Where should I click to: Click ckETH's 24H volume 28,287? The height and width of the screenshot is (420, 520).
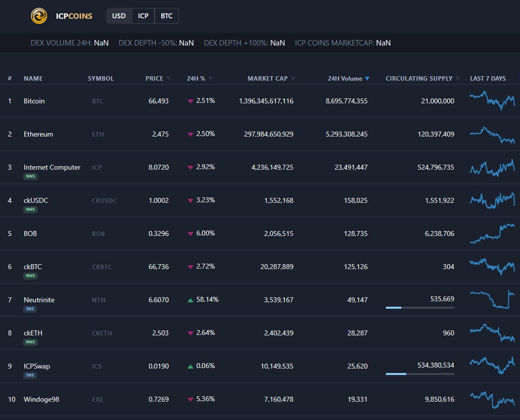pos(358,333)
